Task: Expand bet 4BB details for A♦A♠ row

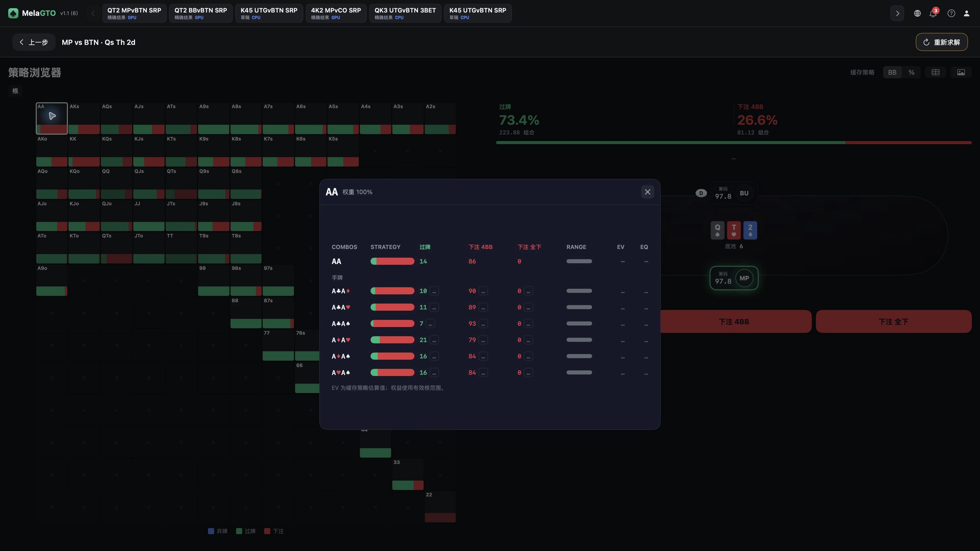Action: [x=483, y=357]
